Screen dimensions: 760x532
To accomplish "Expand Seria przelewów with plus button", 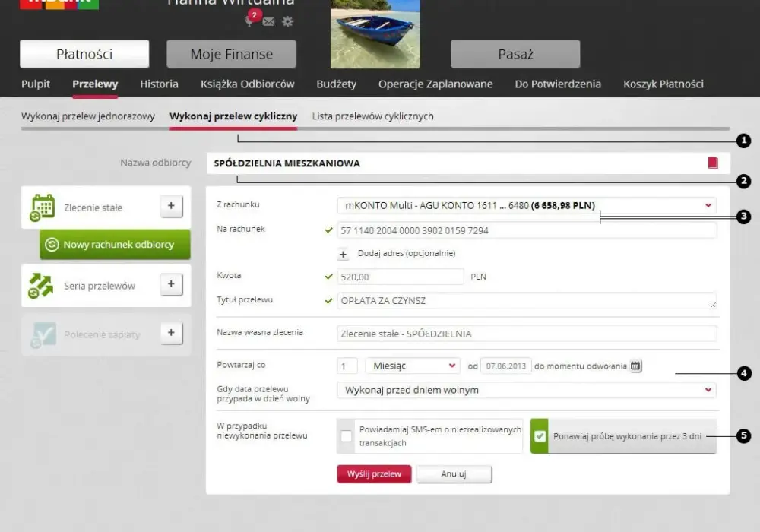I will (x=171, y=284).
